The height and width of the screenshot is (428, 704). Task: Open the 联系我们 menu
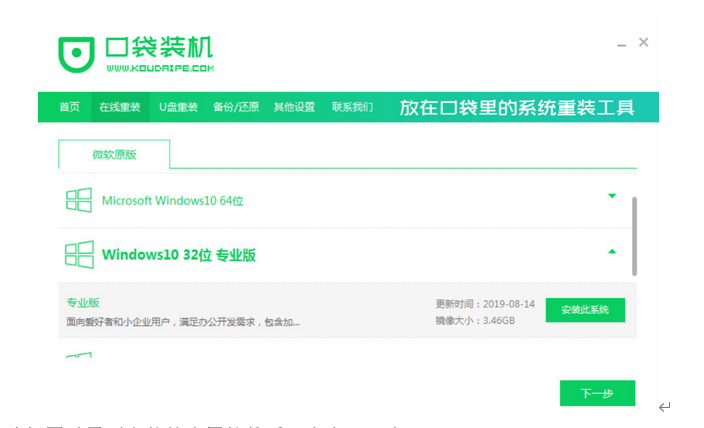[352, 107]
